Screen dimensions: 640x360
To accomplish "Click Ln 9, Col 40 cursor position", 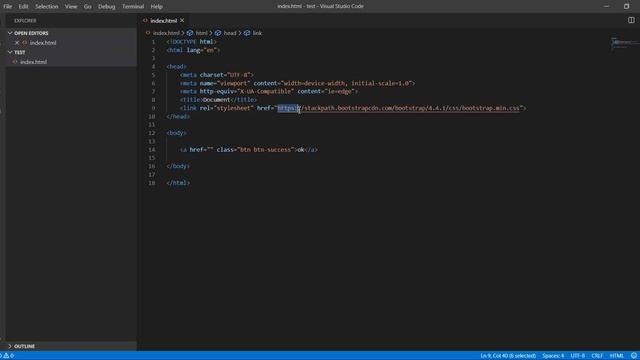I will 508,356.
